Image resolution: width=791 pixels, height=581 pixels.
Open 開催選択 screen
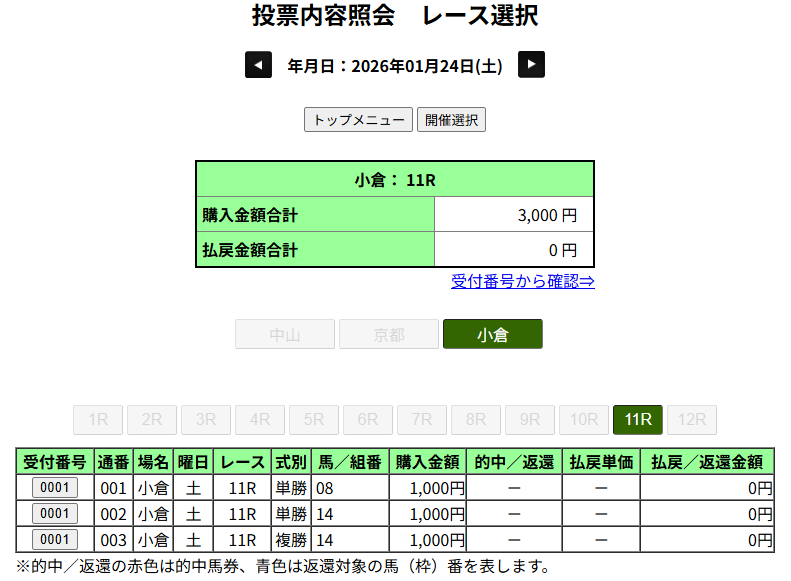[x=451, y=120]
